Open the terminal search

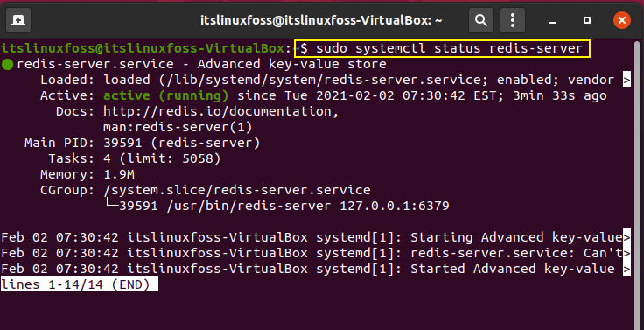481,20
